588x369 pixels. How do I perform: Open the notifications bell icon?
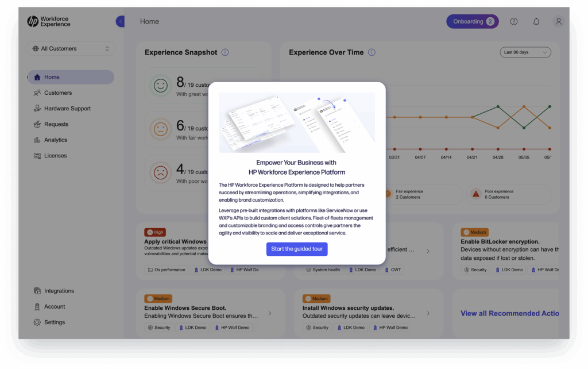[536, 21]
